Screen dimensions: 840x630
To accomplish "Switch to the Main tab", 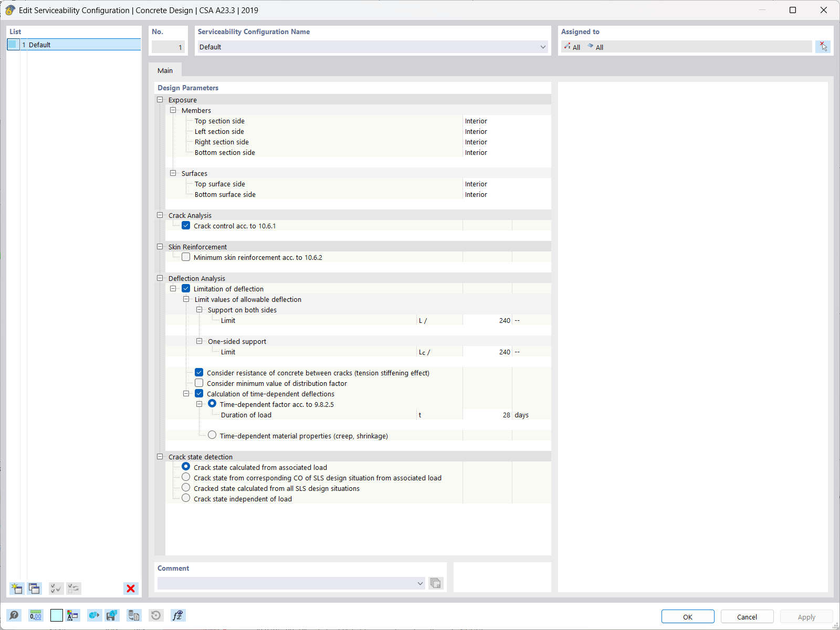I will (165, 70).
